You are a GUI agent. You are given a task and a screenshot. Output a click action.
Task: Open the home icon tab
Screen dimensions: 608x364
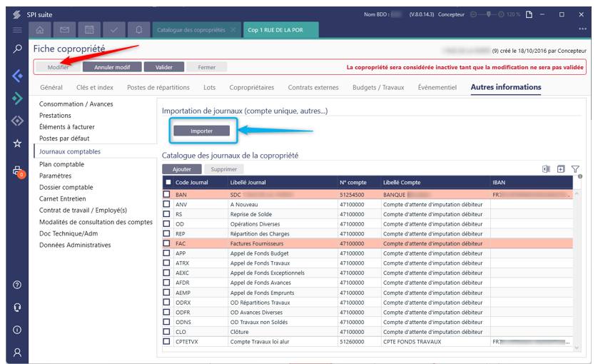coord(41,30)
